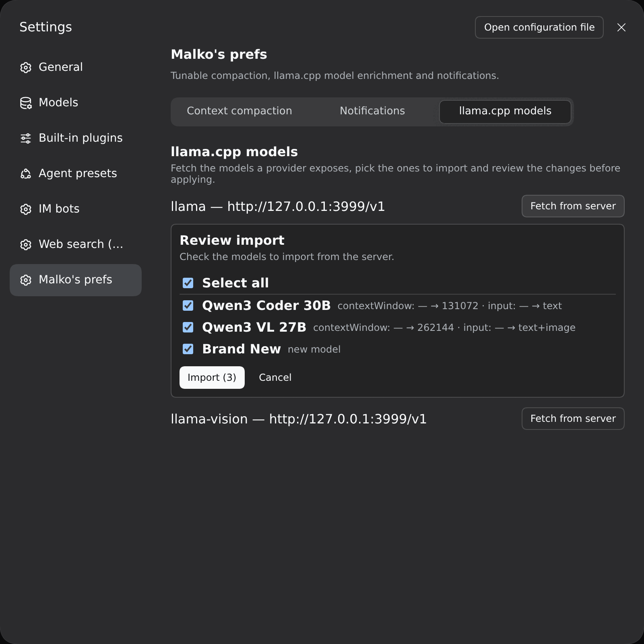Click the contextWindow 262144 text+image details
The height and width of the screenshot is (644, 644).
pyautogui.click(x=444, y=328)
